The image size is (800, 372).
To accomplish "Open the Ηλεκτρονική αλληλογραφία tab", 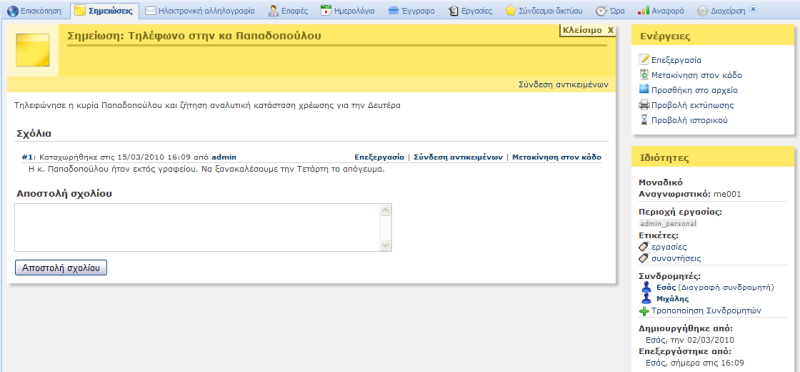I will click(x=201, y=10).
